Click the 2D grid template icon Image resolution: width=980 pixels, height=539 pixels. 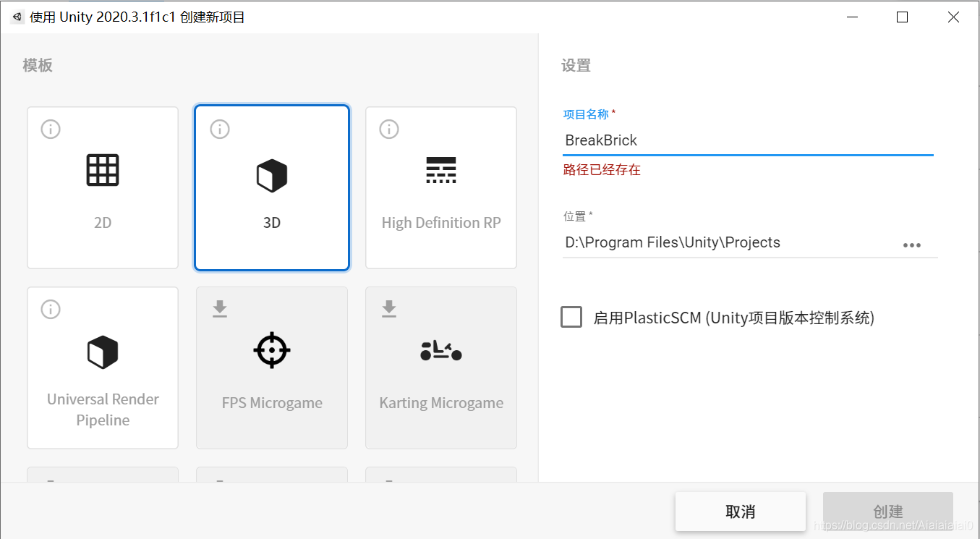tap(102, 170)
